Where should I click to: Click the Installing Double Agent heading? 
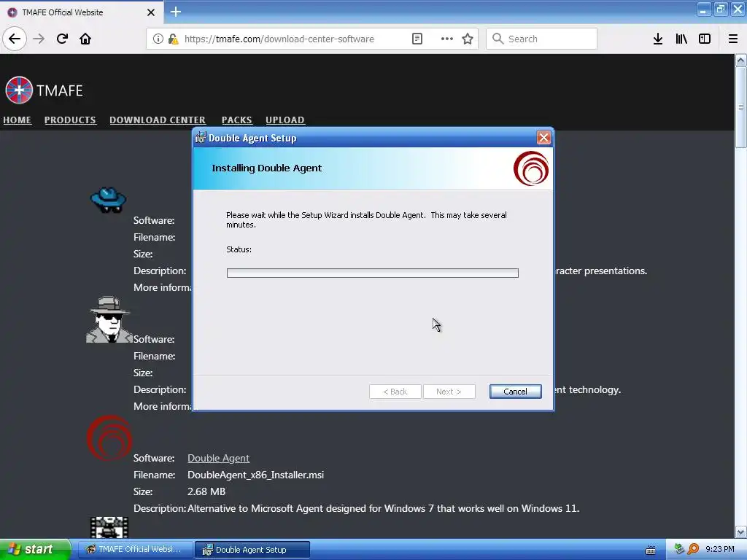pos(267,168)
